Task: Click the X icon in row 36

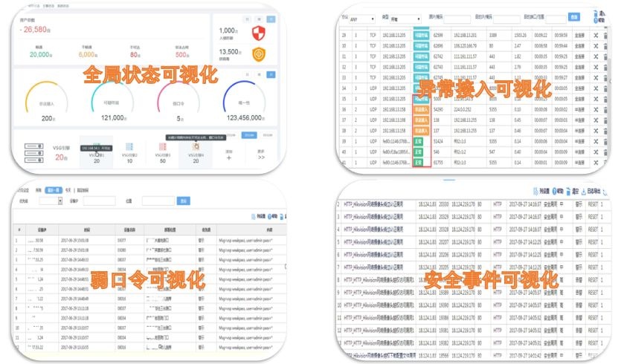Action: (x=596, y=108)
